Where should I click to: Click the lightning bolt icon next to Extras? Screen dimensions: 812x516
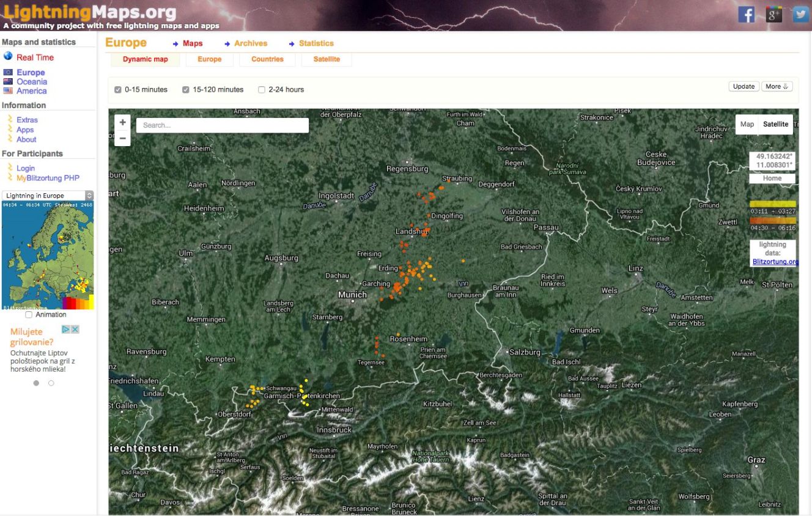pyautogui.click(x=10, y=119)
